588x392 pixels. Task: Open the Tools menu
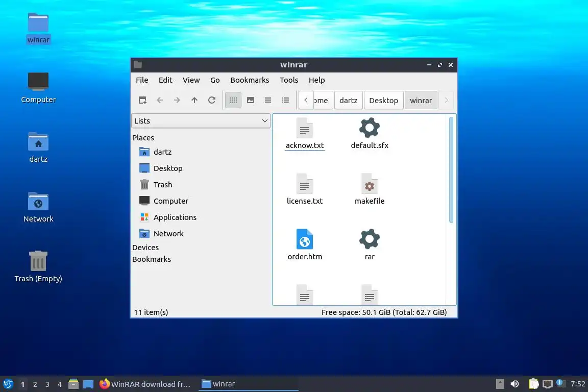point(289,80)
